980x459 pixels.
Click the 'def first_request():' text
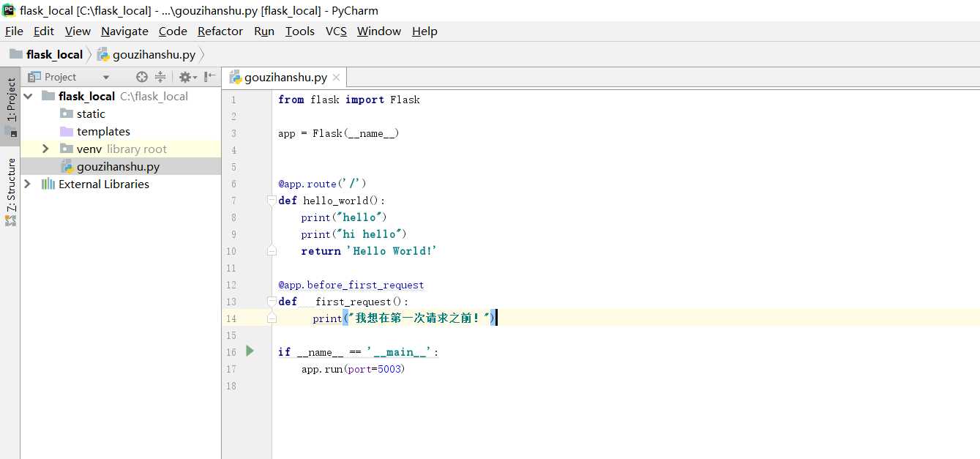[x=343, y=302]
